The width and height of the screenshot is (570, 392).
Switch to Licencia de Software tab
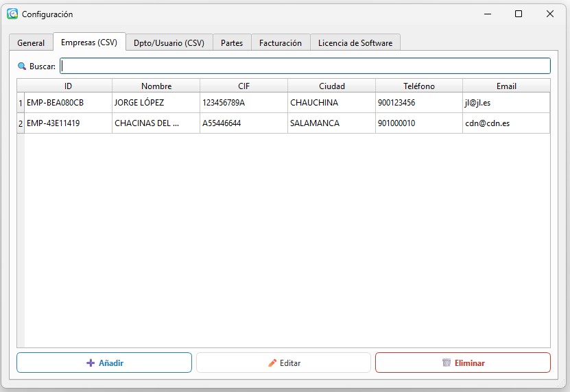[355, 43]
